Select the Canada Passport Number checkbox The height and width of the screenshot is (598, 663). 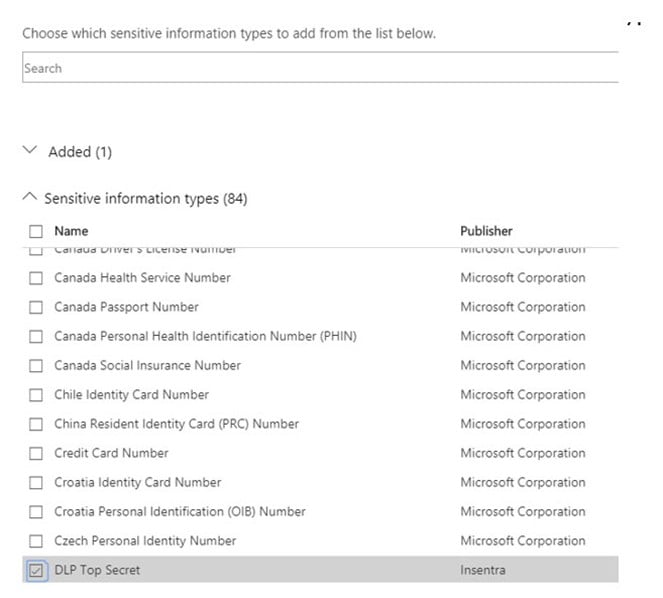36,307
